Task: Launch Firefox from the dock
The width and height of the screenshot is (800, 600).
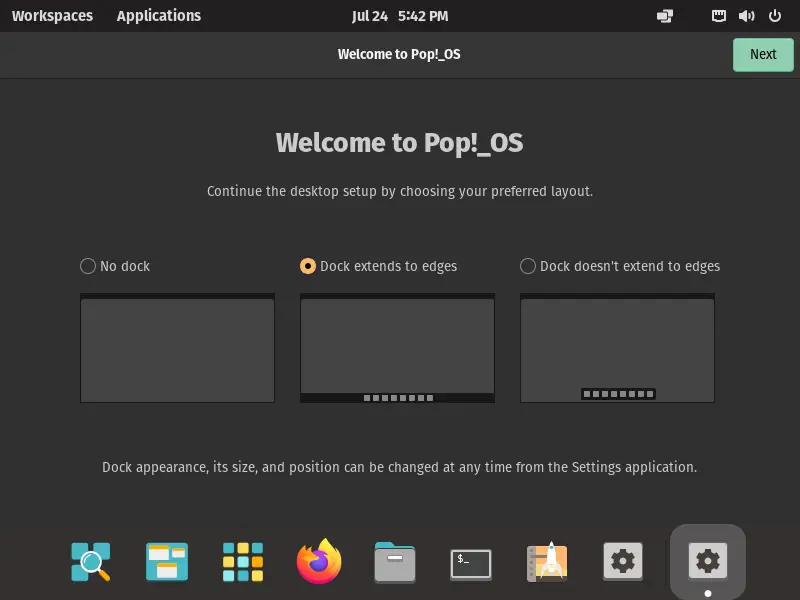Action: (x=319, y=561)
